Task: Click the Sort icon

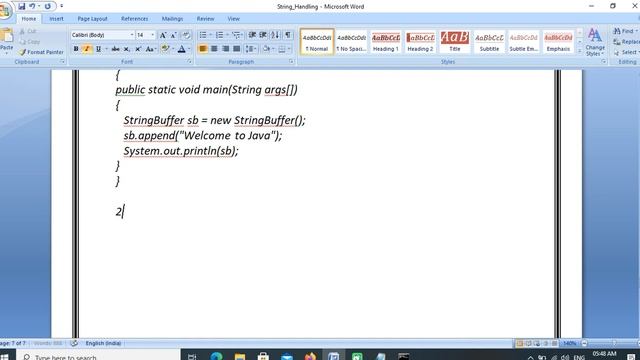Action: pos(276,35)
